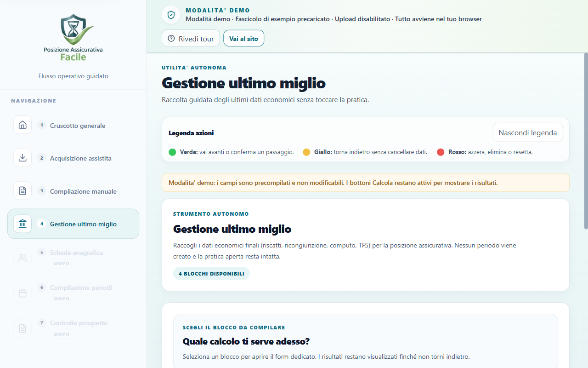
Task: Click 'Quale calcolo ti serve adesso?' heading
Action: 246,341
